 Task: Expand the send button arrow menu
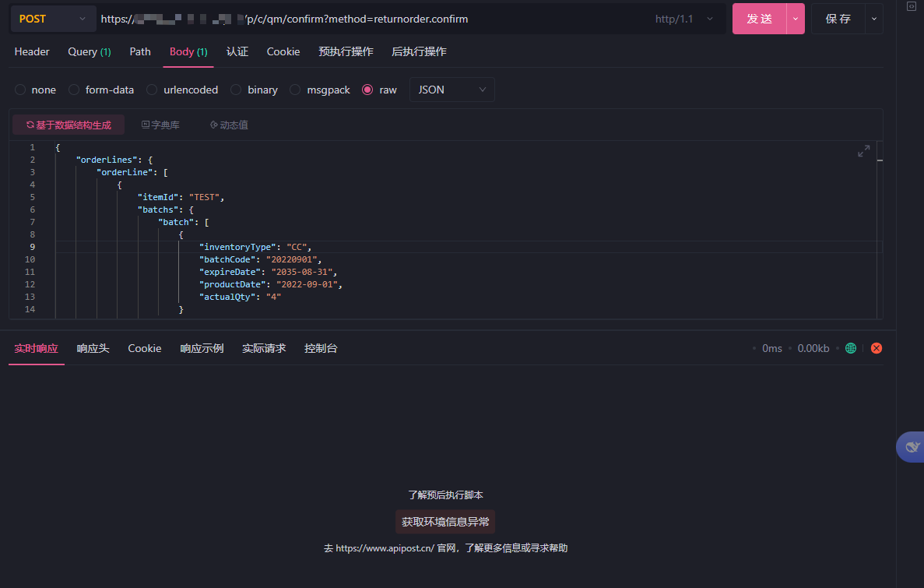click(796, 19)
